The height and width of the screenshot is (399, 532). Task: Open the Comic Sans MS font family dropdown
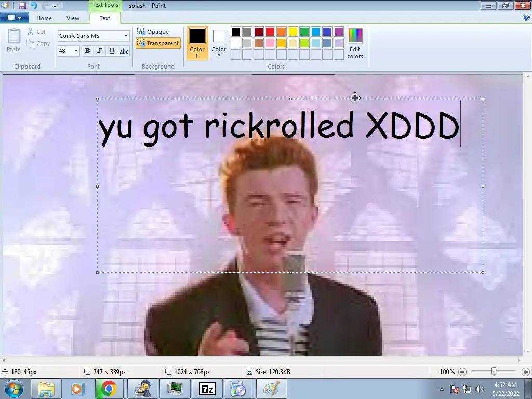click(126, 36)
